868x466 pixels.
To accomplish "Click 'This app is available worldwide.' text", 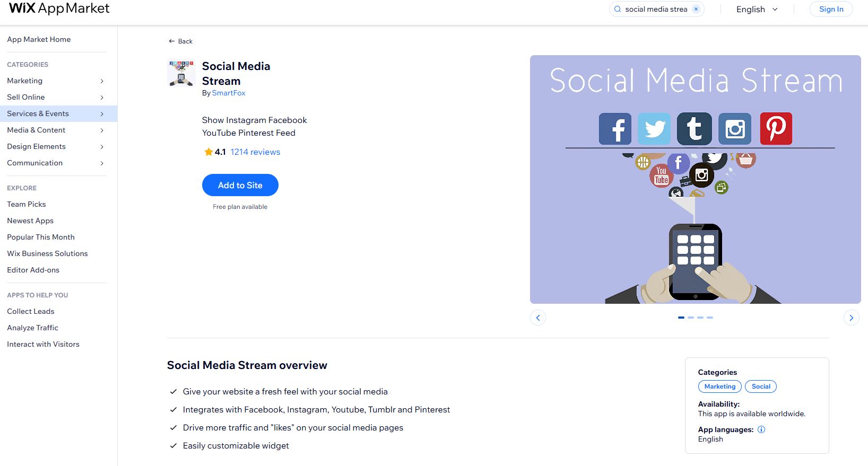I will click(752, 414).
